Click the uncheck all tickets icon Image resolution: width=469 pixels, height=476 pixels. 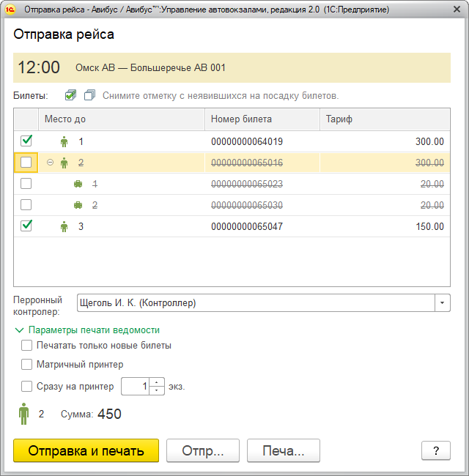click(89, 95)
